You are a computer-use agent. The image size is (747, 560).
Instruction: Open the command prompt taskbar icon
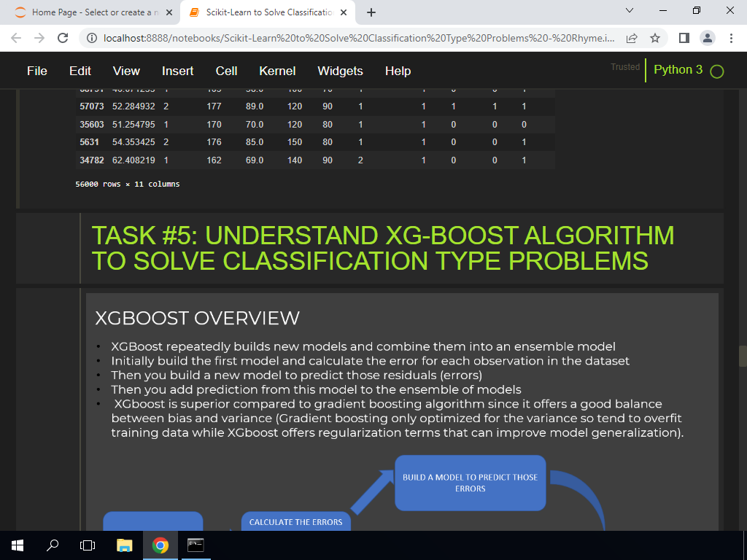click(196, 545)
